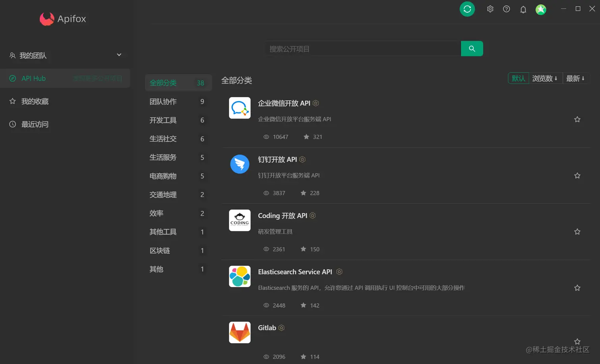Click verified badge beside Elasticsearch Service API

(x=339, y=272)
